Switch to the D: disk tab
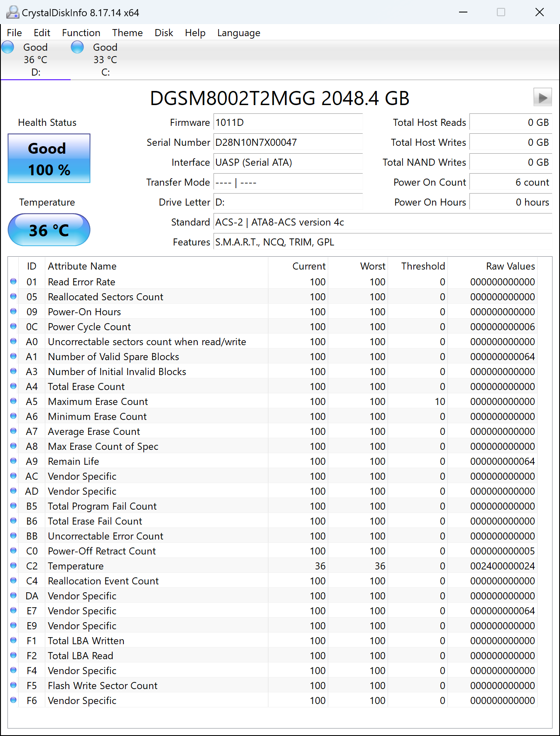Image resolution: width=560 pixels, height=736 pixels. coord(36,60)
